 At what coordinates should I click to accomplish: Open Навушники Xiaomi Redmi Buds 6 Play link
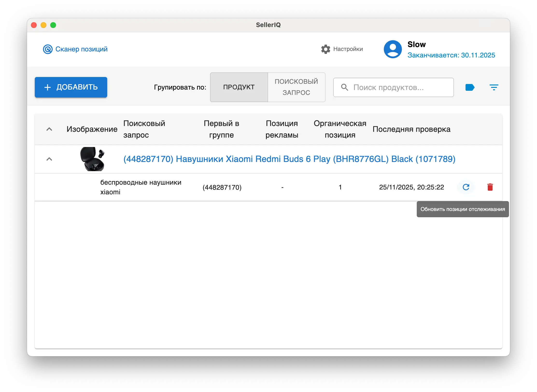(289, 159)
